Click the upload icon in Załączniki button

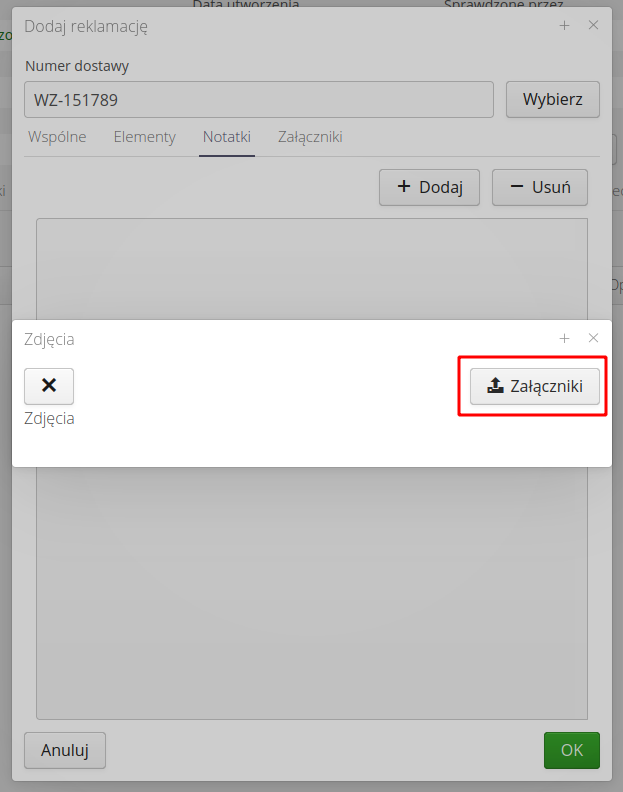[495, 386]
